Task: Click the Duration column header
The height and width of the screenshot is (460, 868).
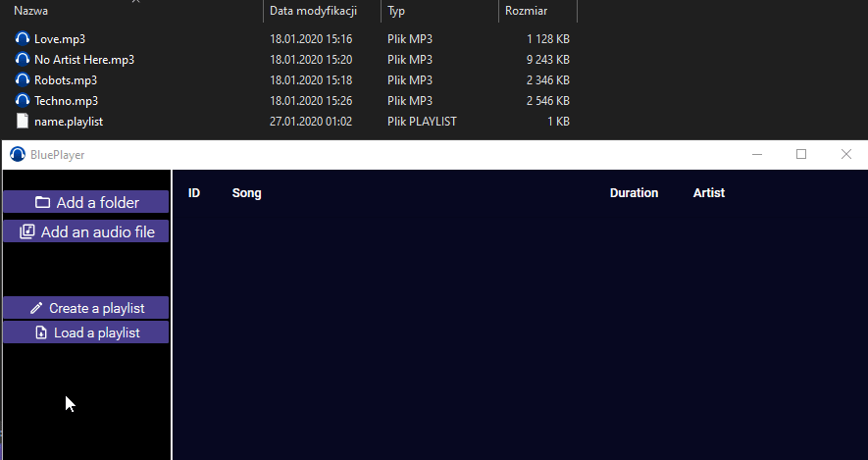Action: tap(634, 193)
